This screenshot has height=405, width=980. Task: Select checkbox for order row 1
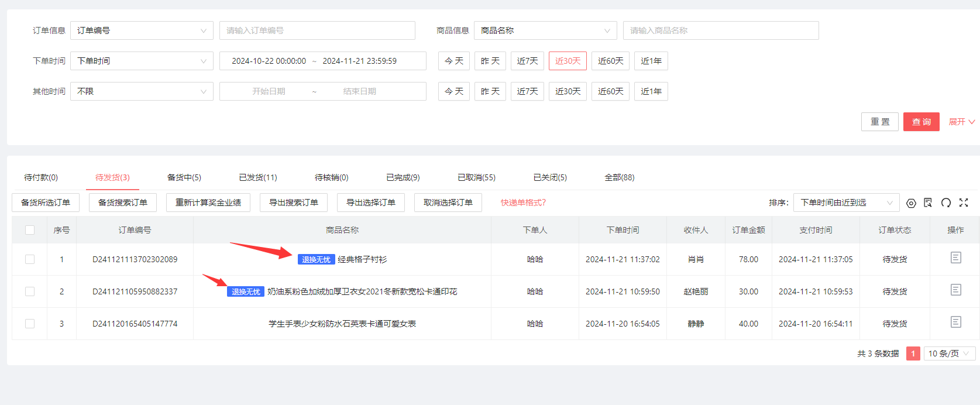tap(30, 259)
